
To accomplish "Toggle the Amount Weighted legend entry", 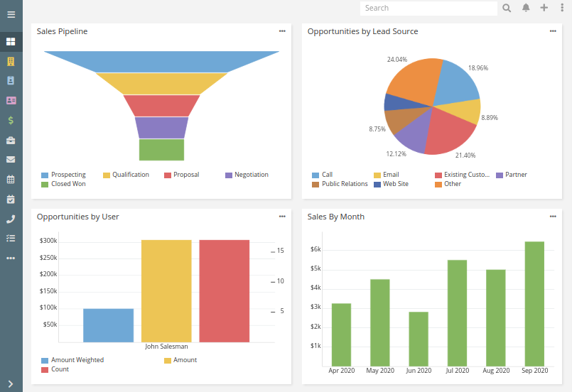I will click(x=72, y=360).
